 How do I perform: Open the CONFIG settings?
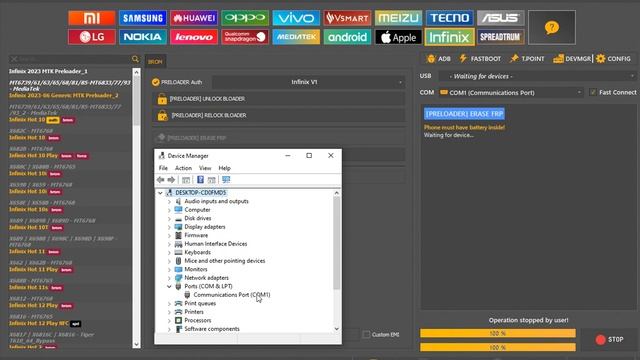pos(613,59)
